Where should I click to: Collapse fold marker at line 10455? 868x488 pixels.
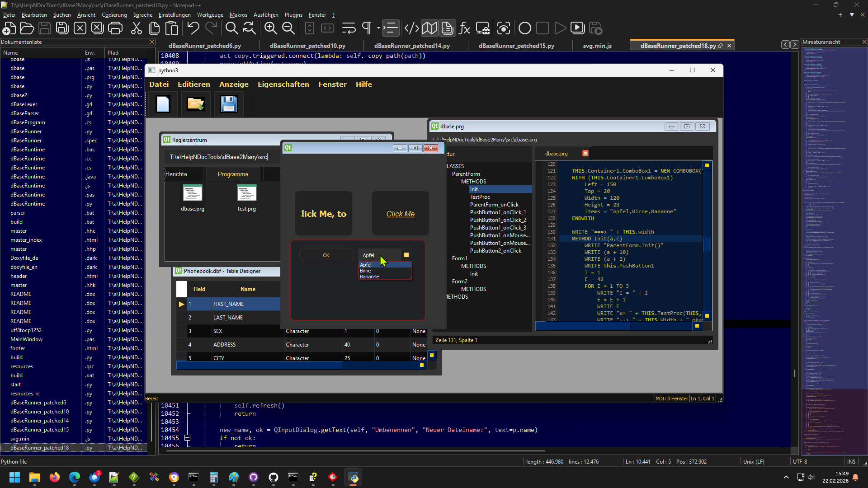tap(187, 438)
